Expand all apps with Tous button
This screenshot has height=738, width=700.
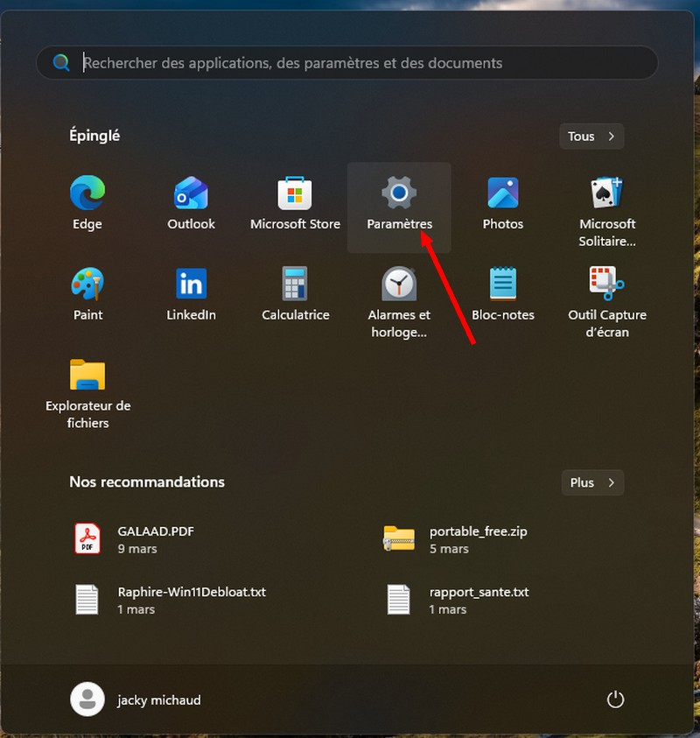[x=591, y=137]
